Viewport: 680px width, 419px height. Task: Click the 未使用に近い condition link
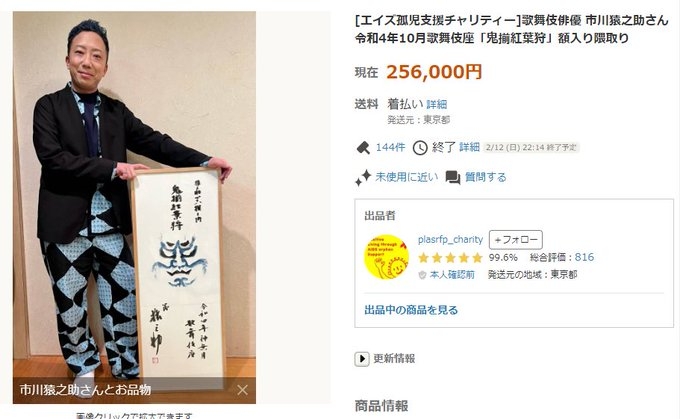pyautogui.click(x=407, y=177)
